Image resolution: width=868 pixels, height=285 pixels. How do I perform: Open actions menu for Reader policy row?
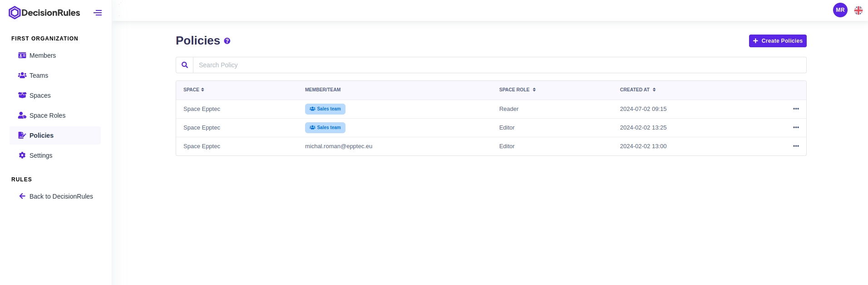point(795,109)
